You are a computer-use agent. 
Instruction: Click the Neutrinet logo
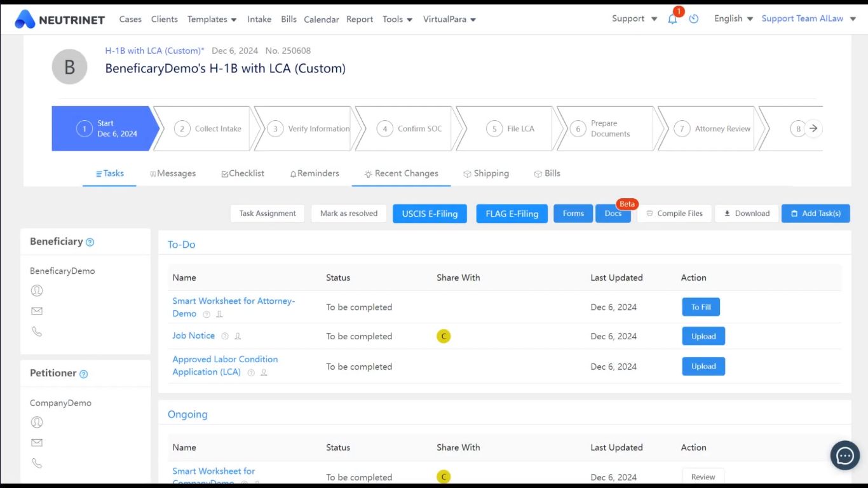tap(60, 19)
